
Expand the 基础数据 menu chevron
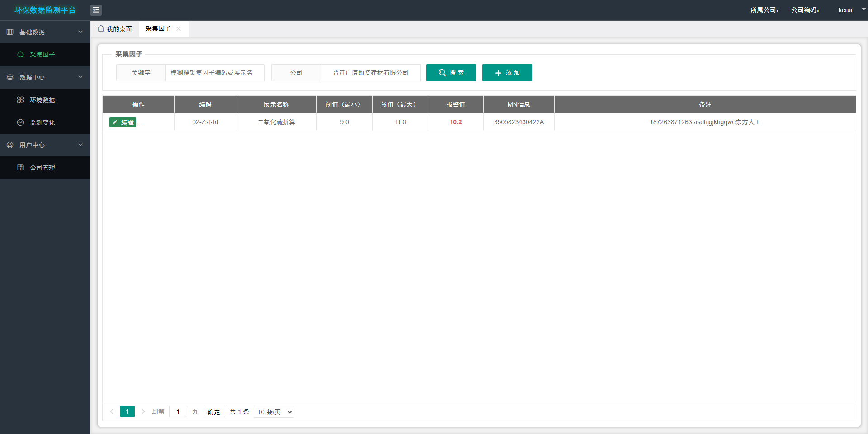(x=80, y=32)
